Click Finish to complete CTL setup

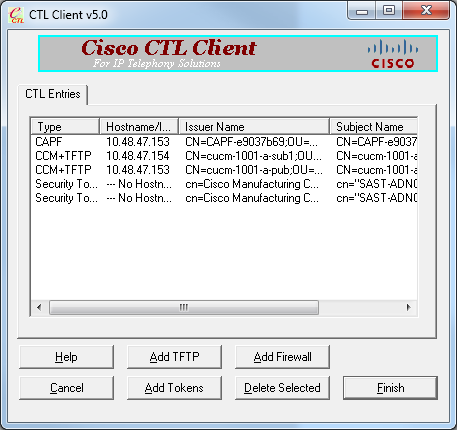pyautogui.click(x=390, y=388)
